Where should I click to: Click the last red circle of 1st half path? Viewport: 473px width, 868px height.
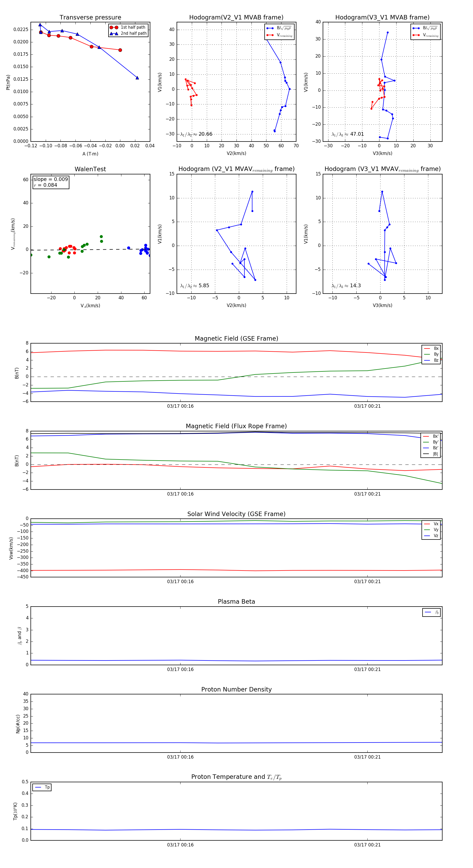(x=120, y=50)
